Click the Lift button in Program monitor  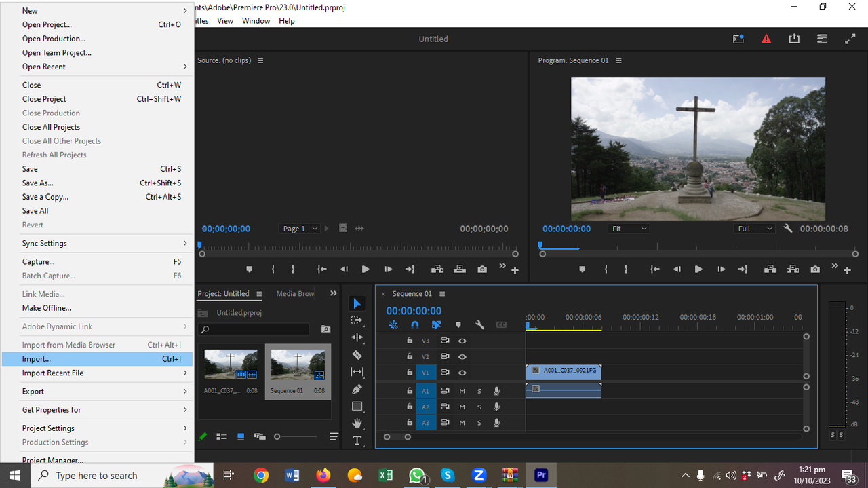point(770,269)
